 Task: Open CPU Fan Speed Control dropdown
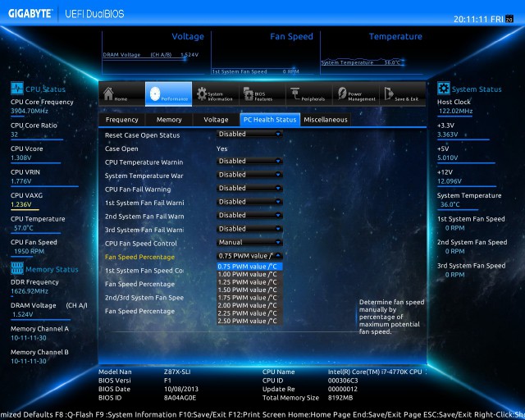tap(249, 242)
